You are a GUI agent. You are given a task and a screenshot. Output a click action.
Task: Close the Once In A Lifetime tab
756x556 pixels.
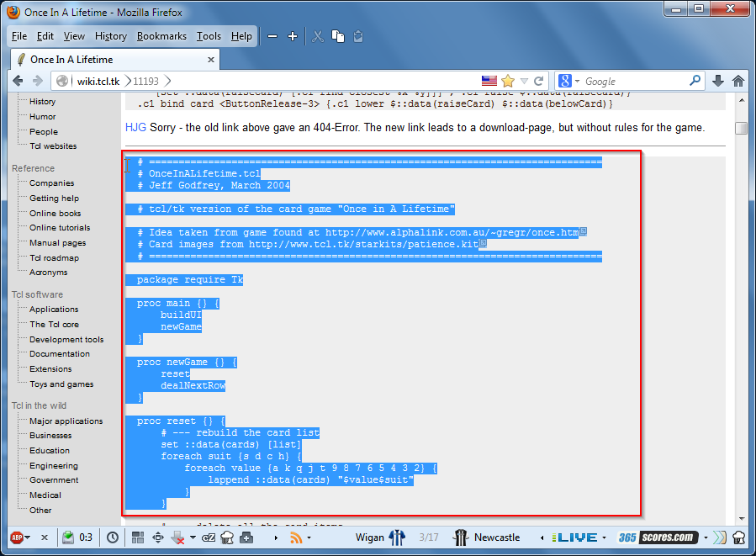coord(211,60)
